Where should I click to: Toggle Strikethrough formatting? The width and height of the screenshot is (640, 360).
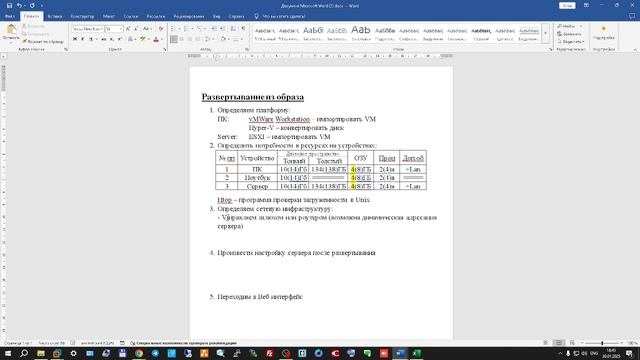(104, 39)
